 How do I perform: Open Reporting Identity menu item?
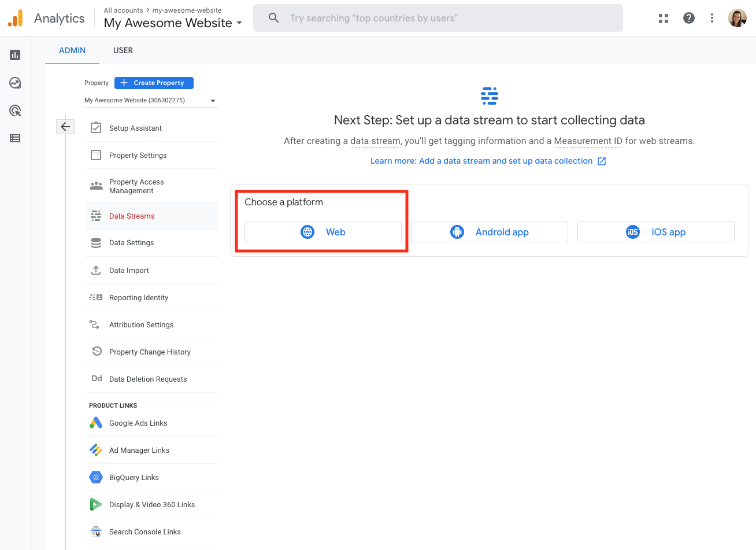point(152,297)
